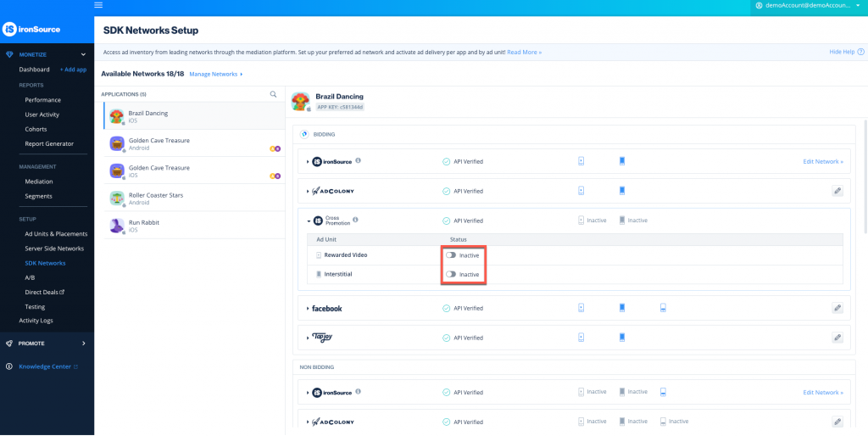This screenshot has width=868, height=436.
Task: Click the rewarded video icon in facebook row
Action: (581, 307)
